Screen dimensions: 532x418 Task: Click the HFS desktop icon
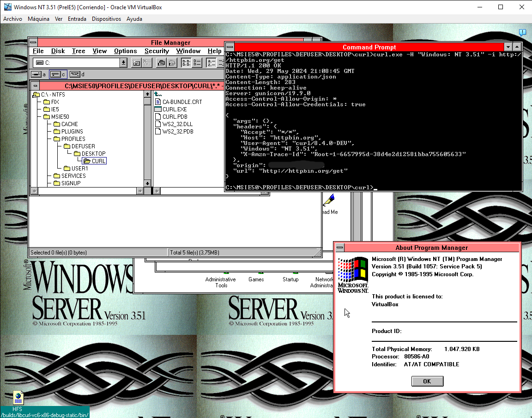tap(18, 398)
